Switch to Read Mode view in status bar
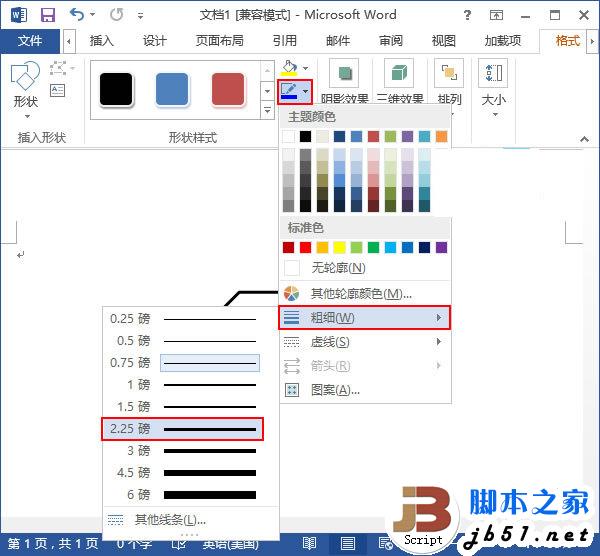 click(x=309, y=543)
